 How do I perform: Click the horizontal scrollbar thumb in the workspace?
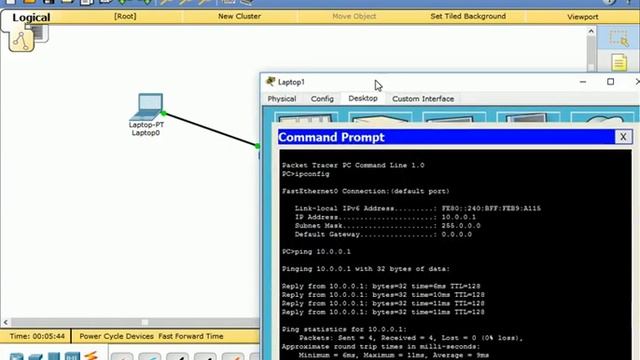click(x=144, y=322)
